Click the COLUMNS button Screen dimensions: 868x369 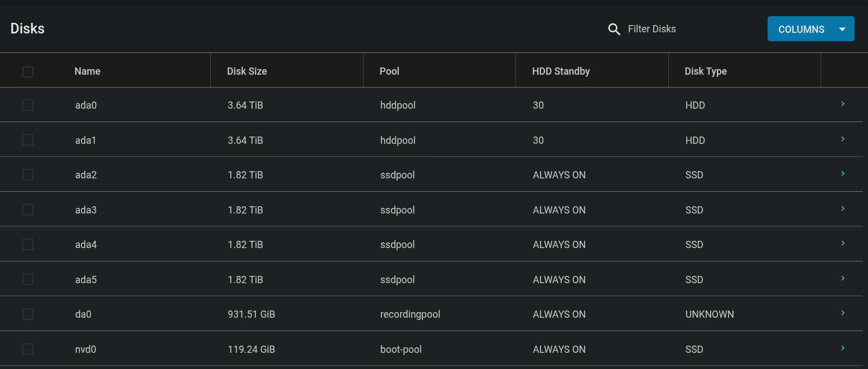(x=801, y=29)
